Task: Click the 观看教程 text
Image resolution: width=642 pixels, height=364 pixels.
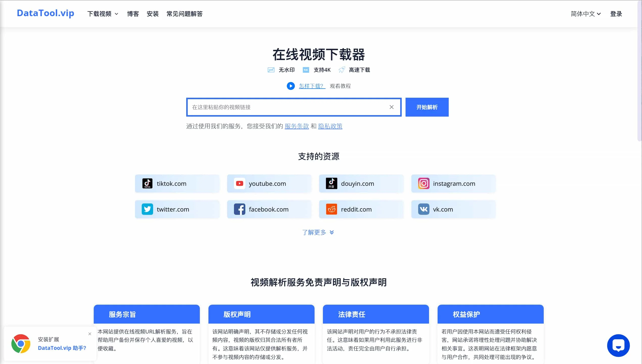Action: click(x=340, y=86)
